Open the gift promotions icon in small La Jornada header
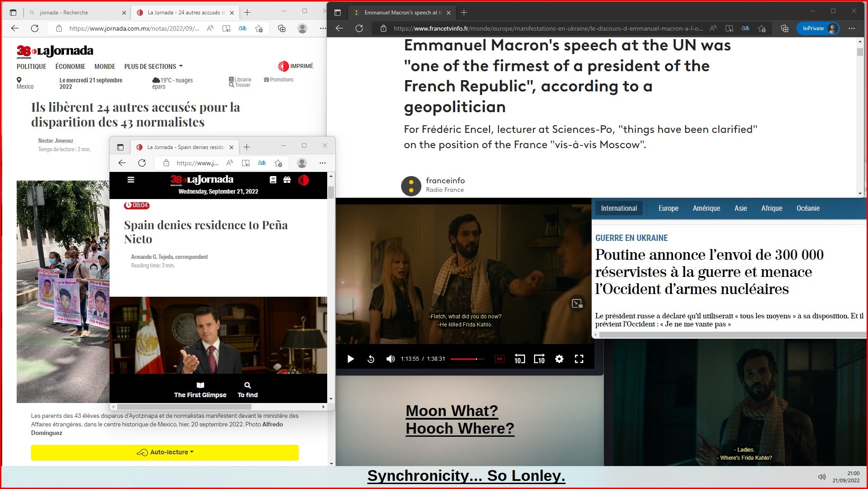Viewport: 868px width, 489px height. point(287,180)
